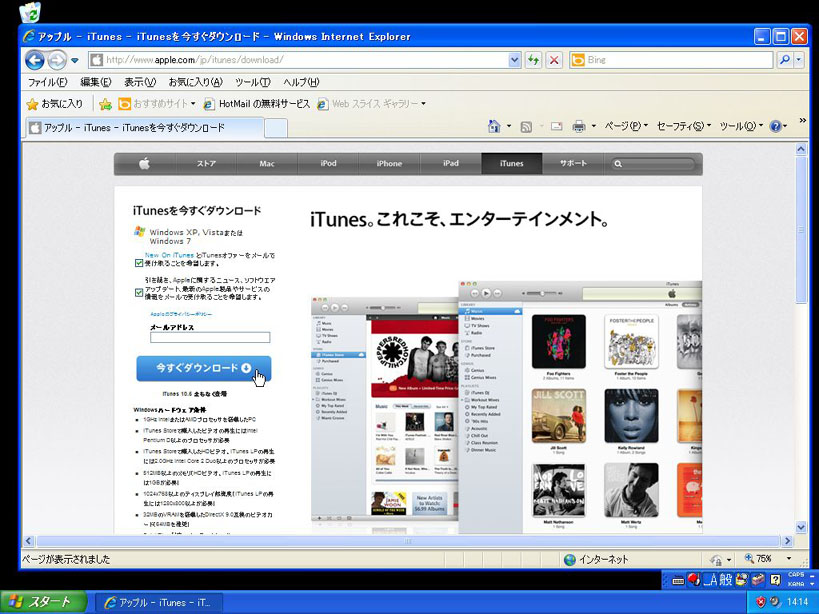This screenshot has width=819, height=614.
Task: Open the protected mode lock icon in status bar
Action: 717,560
